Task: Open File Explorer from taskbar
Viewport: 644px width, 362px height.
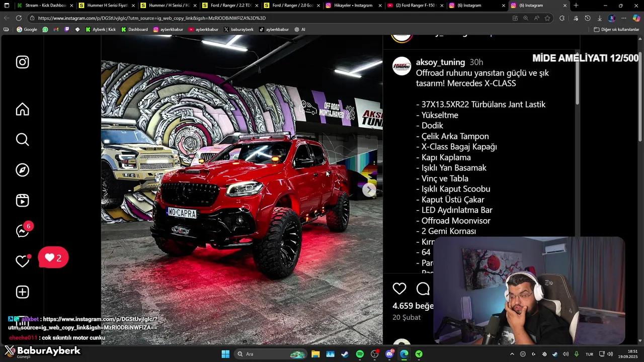Action: [315, 354]
